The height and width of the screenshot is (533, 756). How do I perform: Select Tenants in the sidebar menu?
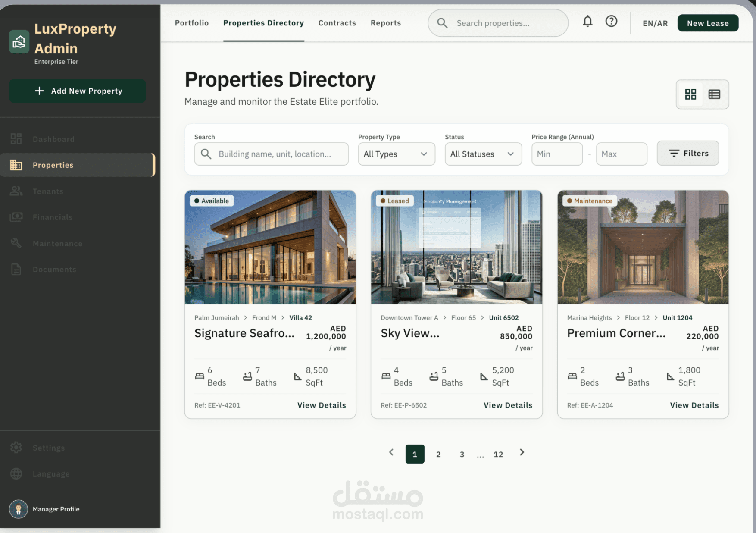coord(78,191)
